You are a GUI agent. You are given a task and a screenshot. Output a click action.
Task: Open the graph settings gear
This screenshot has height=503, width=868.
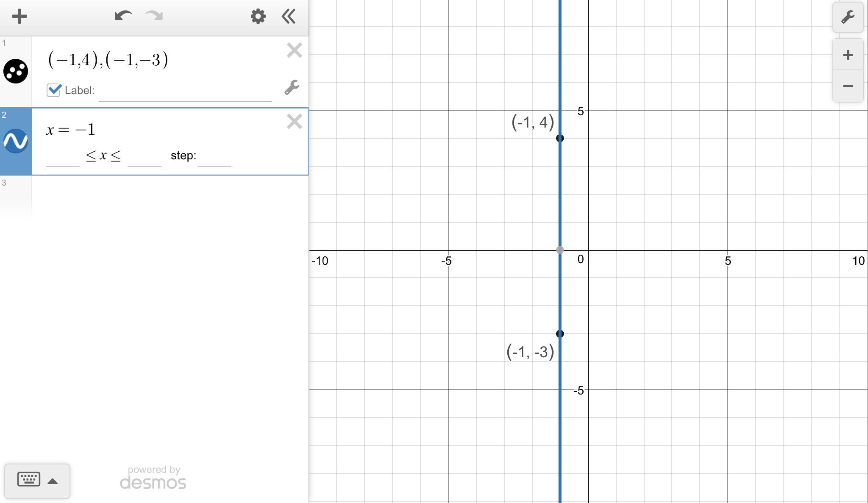258,17
